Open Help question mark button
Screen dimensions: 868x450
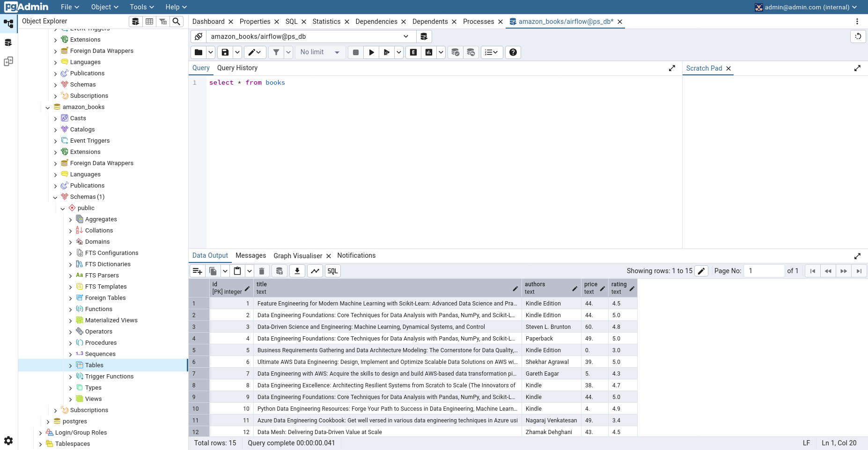(513, 52)
